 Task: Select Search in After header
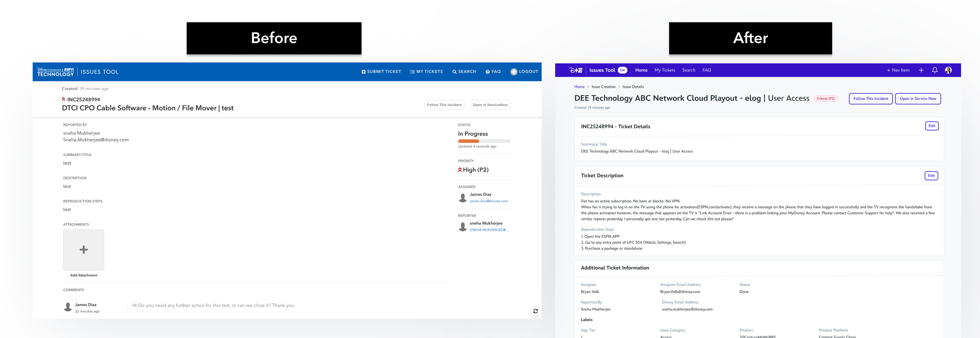click(x=689, y=70)
